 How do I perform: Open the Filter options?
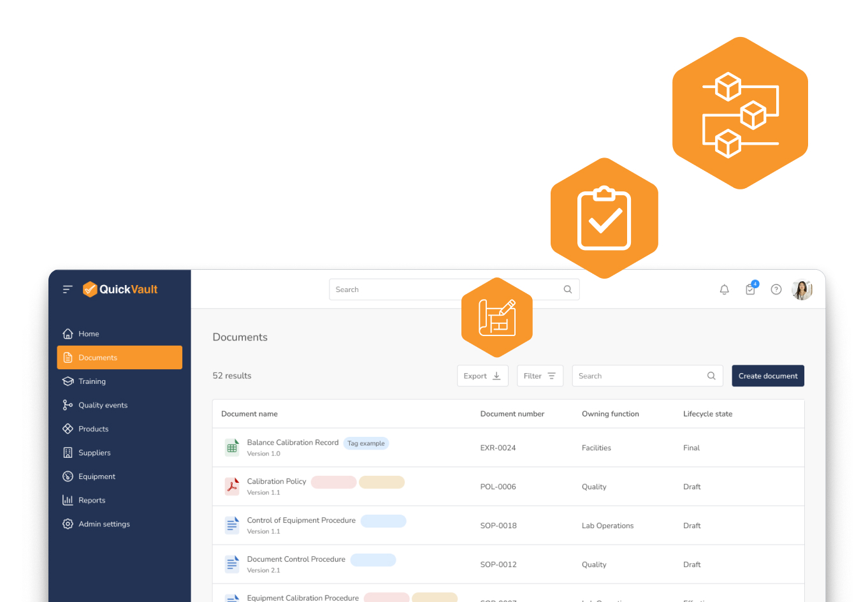click(x=539, y=376)
